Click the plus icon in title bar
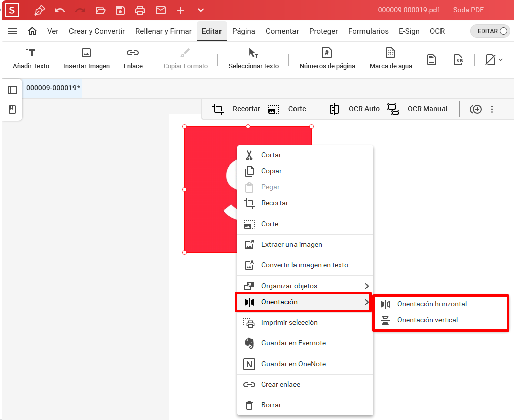The image size is (514, 420). pos(181,10)
